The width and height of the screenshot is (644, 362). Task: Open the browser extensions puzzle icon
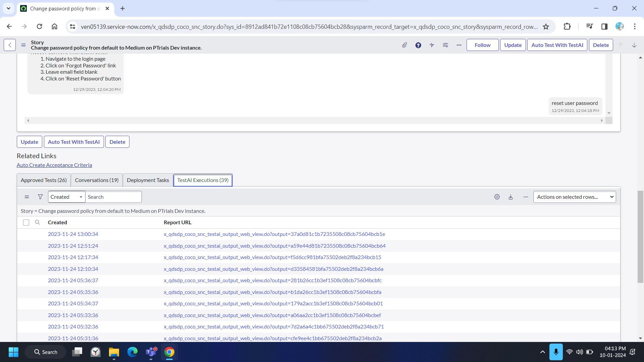point(567,26)
